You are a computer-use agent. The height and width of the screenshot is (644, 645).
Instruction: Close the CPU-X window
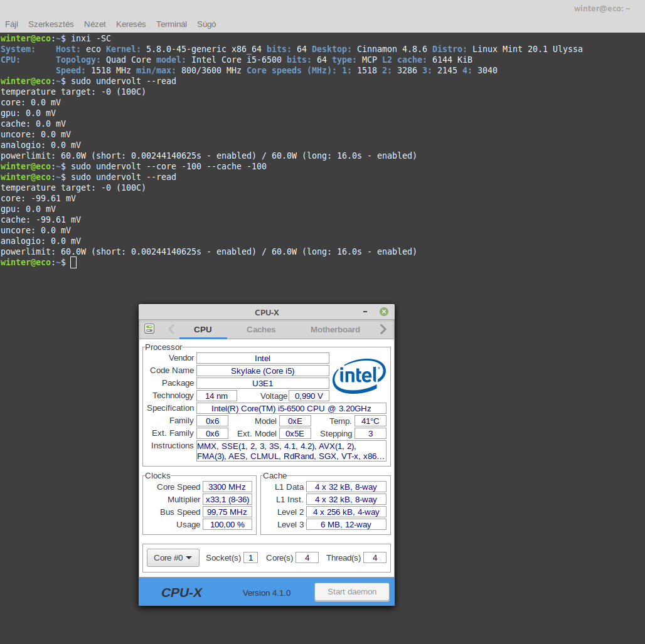[x=384, y=312]
